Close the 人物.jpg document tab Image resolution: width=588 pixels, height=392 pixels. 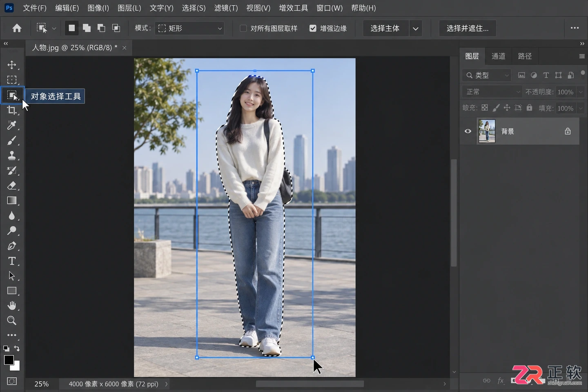(x=124, y=48)
